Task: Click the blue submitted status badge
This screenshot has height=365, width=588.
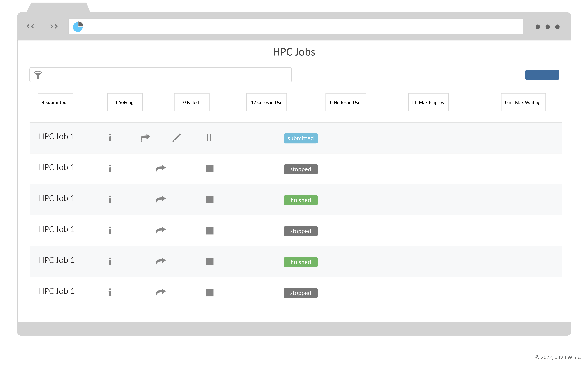Action: click(301, 138)
